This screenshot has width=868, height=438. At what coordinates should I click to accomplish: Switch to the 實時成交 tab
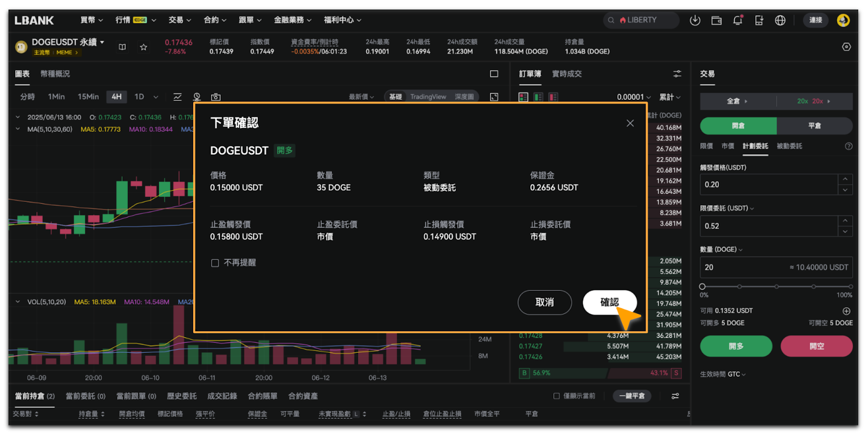(566, 74)
